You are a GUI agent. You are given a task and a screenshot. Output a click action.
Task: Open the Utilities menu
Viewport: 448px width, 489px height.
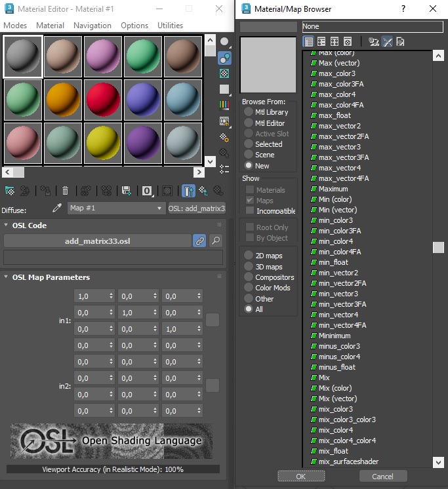pyautogui.click(x=170, y=26)
